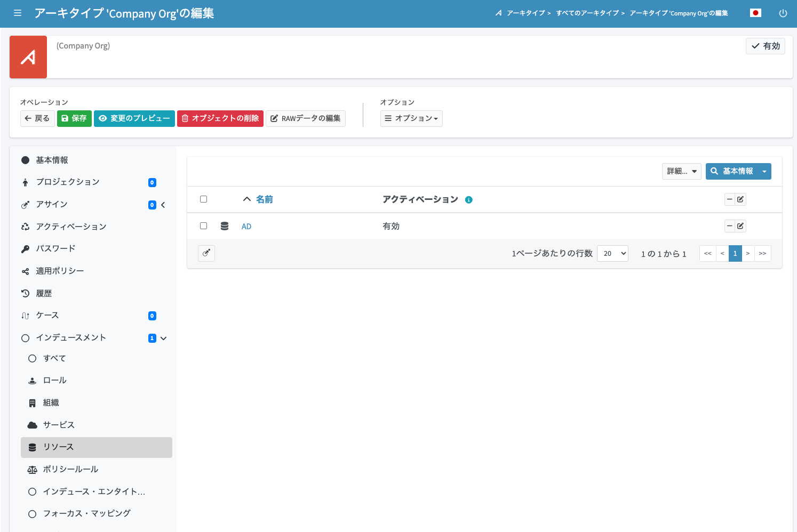The height and width of the screenshot is (532, 797).
Task: Click the blue 基本情報 search button
Action: click(x=732, y=171)
